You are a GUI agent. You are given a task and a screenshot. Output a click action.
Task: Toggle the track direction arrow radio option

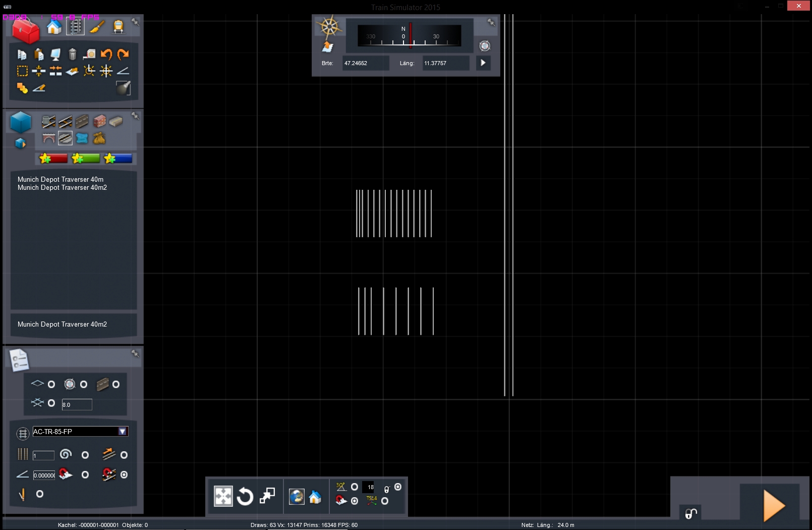(x=124, y=455)
